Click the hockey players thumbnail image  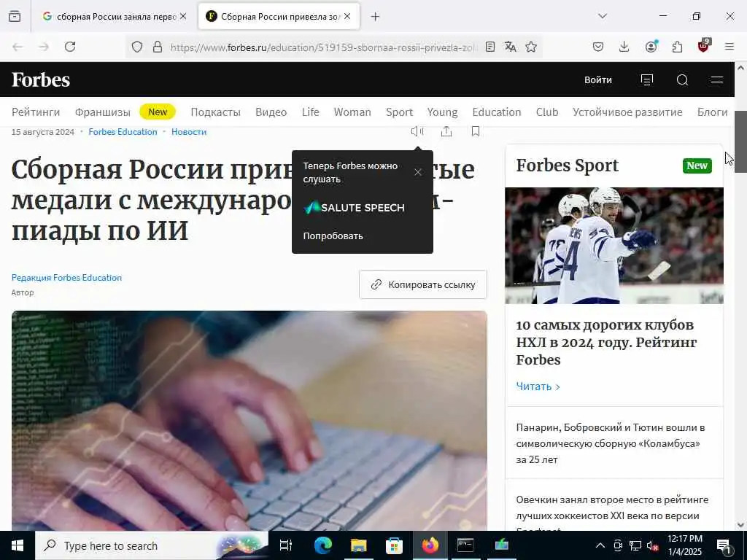coord(614,246)
